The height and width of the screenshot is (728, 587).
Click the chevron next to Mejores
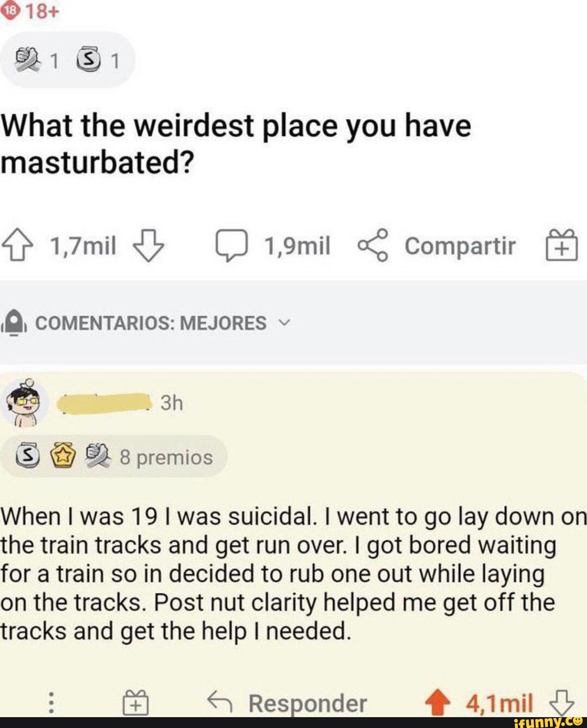[x=284, y=323]
